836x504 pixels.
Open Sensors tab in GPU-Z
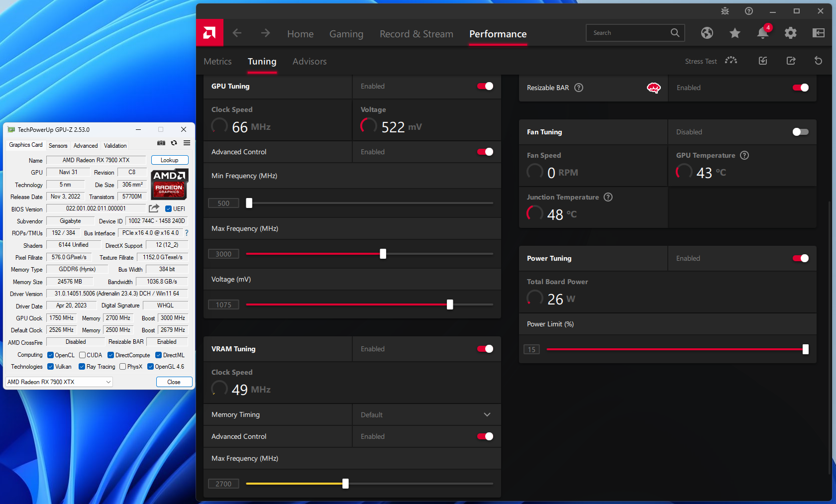pyautogui.click(x=58, y=146)
